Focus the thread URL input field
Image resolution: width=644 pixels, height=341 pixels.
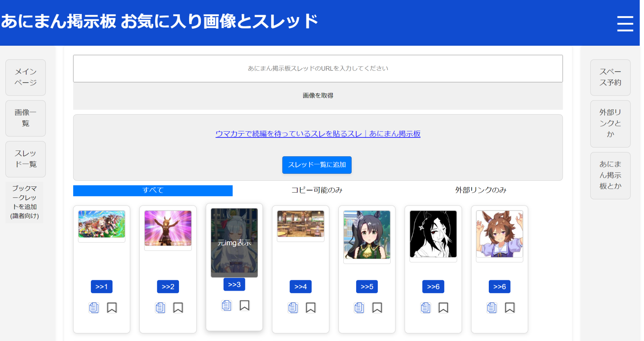(x=318, y=69)
